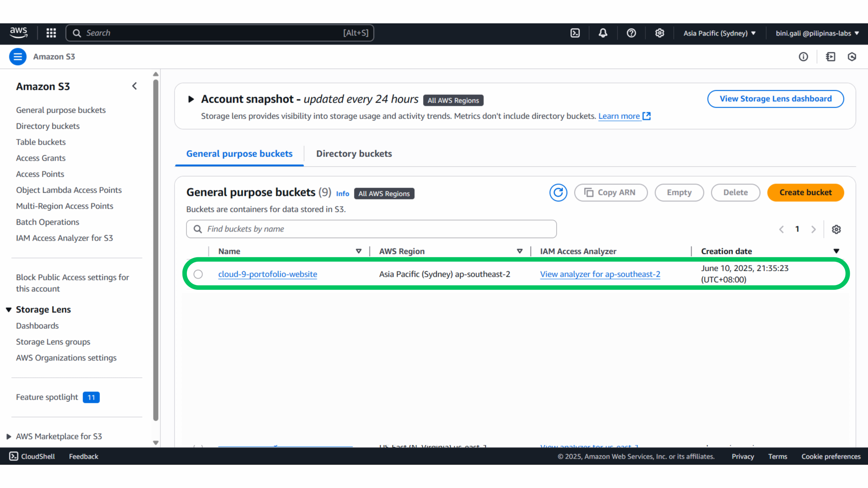The width and height of the screenshot is (868, 488).
Task: Go to next page of buckets
Action: 813,229
